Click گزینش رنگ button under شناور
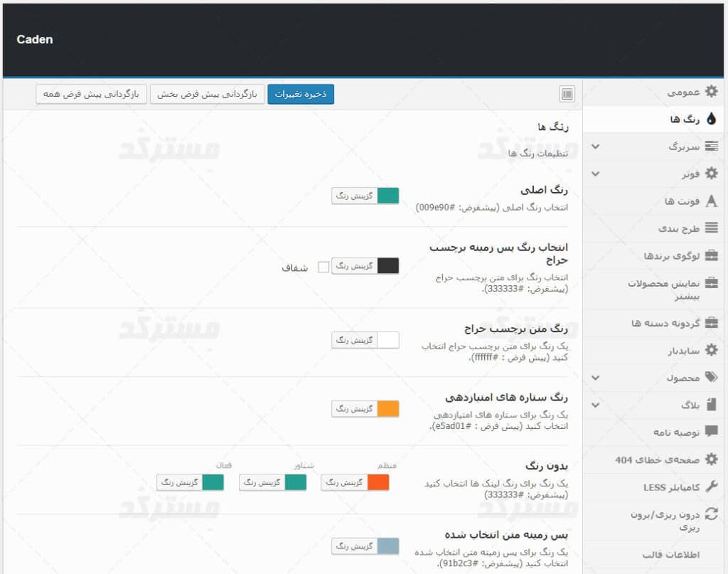This screenshot has height=574, width=728. click(x=262, y=482)
